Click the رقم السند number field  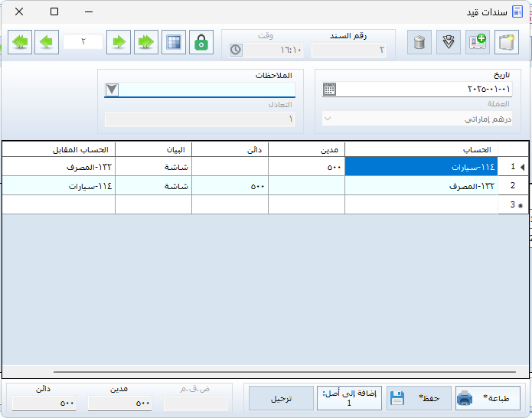pyautogui.click(x=348, y=51)
